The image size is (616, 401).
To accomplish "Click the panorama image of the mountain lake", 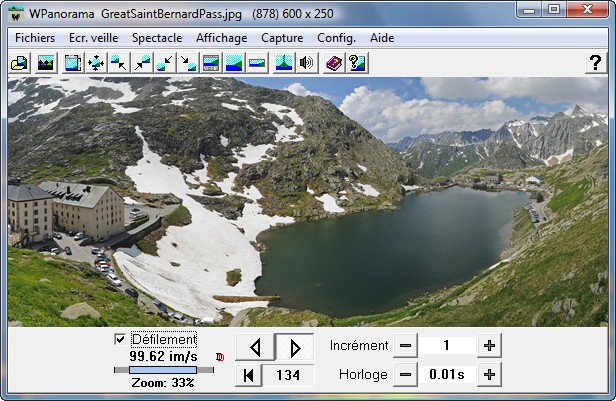I will pos(308,202).
